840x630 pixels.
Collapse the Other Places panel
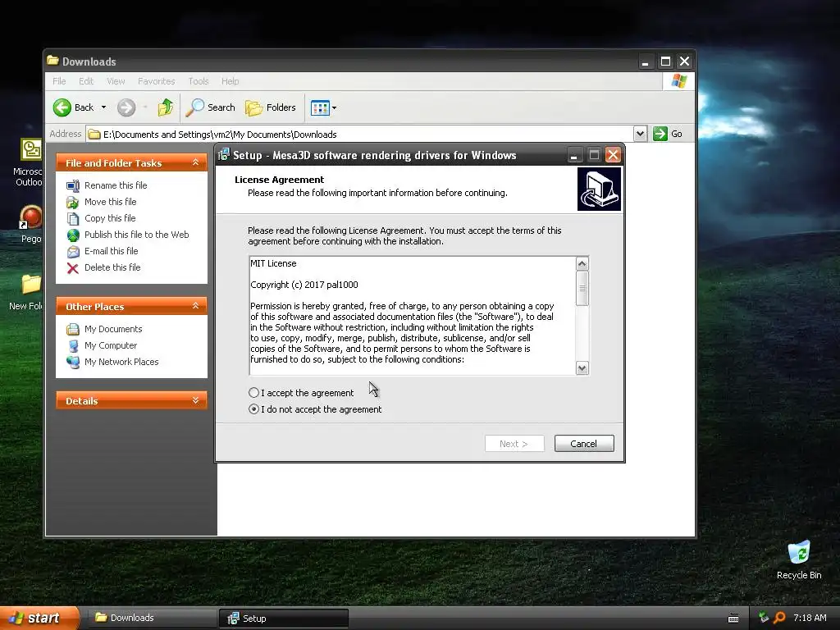pyautogui.click(x=195, y=306)
